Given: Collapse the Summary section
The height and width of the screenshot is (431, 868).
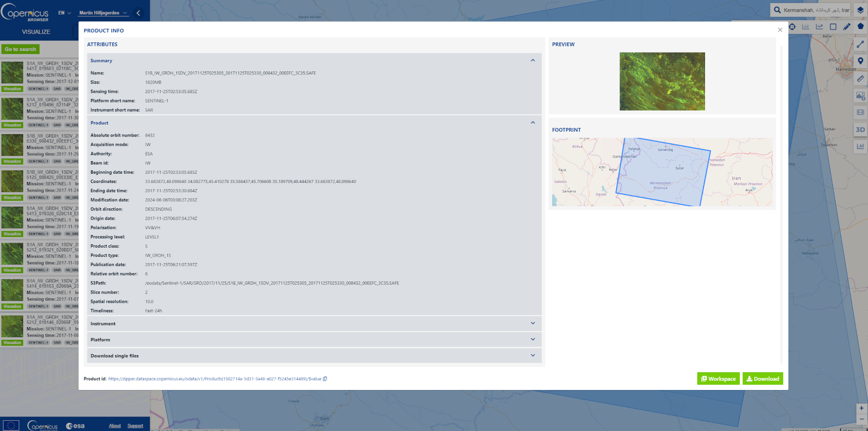Looking at the screenshot, I should pyautogui.click(x=533, y=60).
